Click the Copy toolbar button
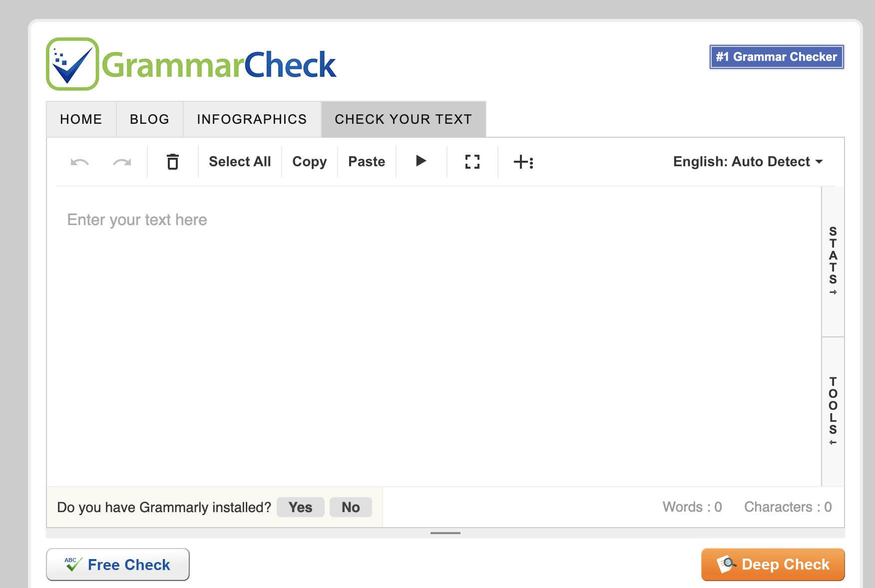The image size is (875, 588). (x=310, y=162)
